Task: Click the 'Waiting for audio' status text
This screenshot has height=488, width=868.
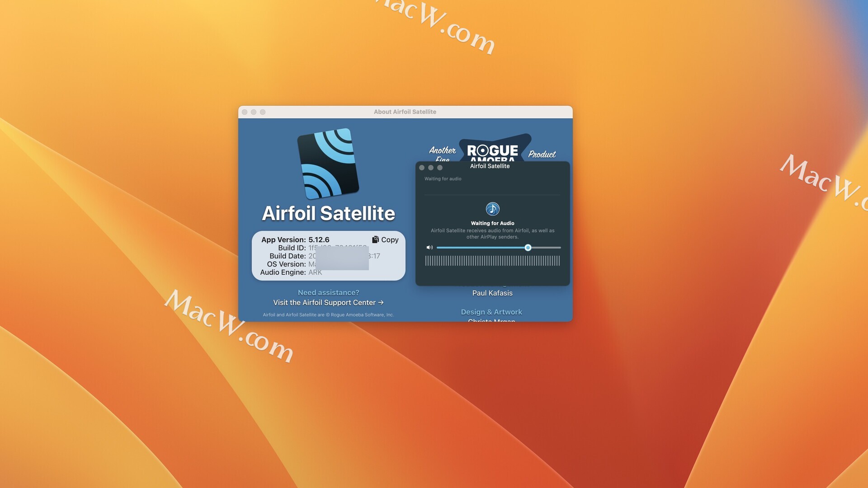Action: (443, 179)
